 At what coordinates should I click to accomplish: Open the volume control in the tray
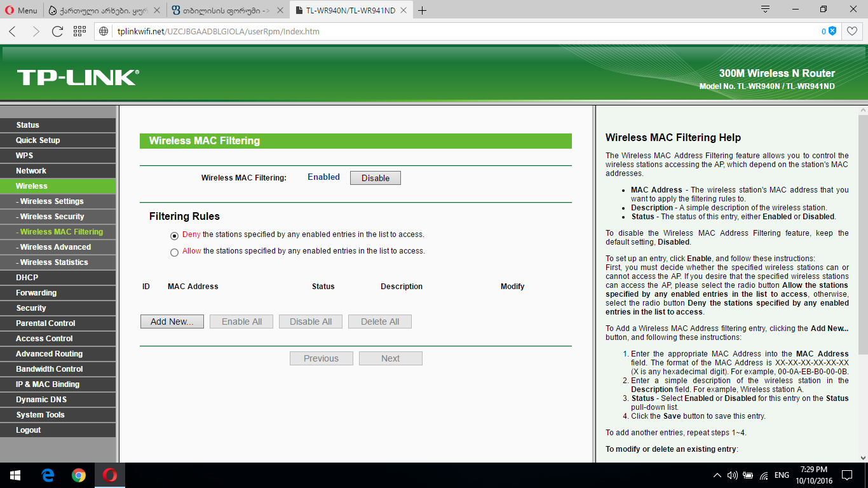pos(732,475)
